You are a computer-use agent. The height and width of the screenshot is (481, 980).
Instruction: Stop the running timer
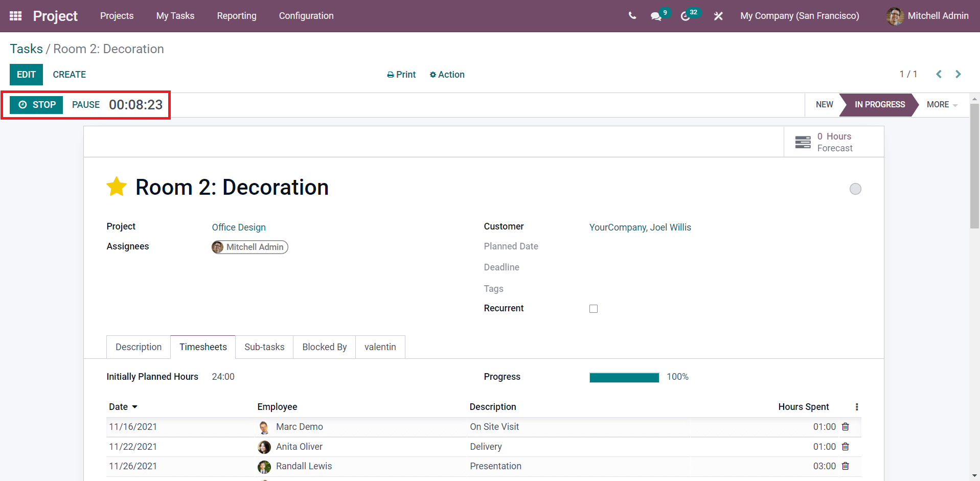36,105
